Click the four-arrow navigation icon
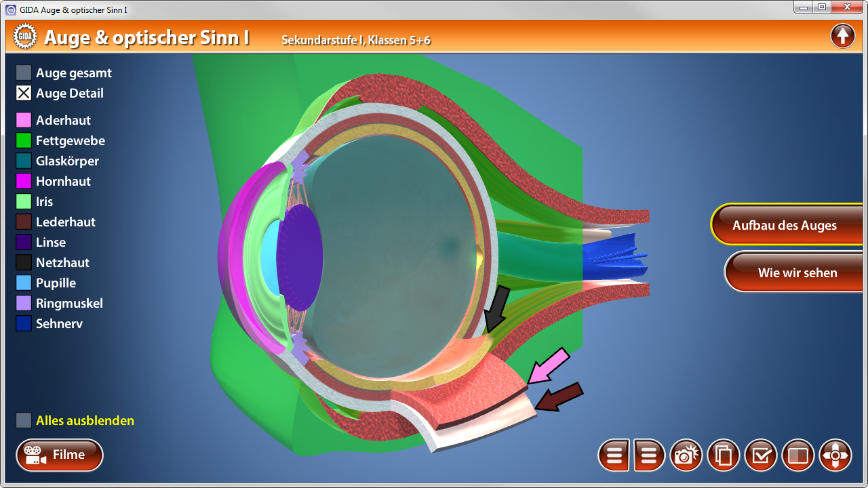This screenshot has height=488, width=868. point(835,455)
